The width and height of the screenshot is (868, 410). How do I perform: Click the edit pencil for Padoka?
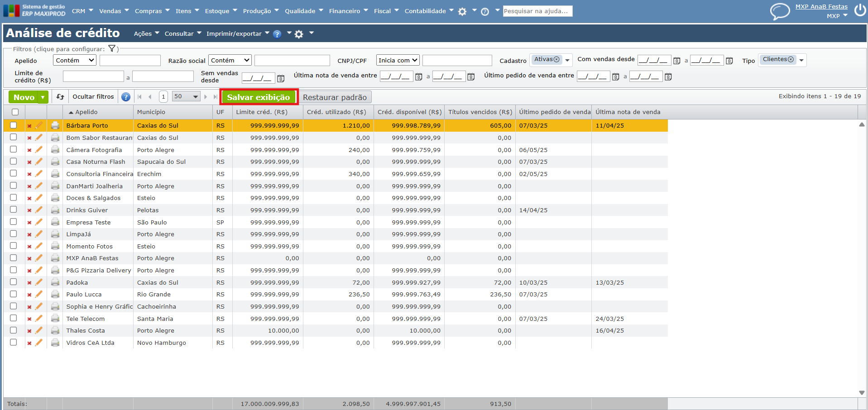tap(39, 282)
